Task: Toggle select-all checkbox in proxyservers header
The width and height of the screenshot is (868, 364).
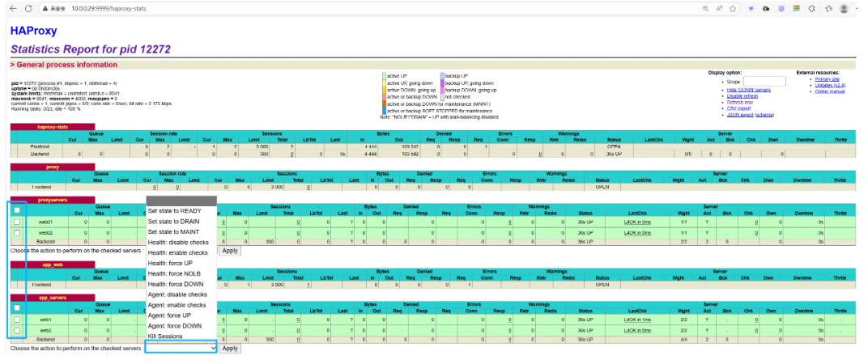Action: pos(16,210)
